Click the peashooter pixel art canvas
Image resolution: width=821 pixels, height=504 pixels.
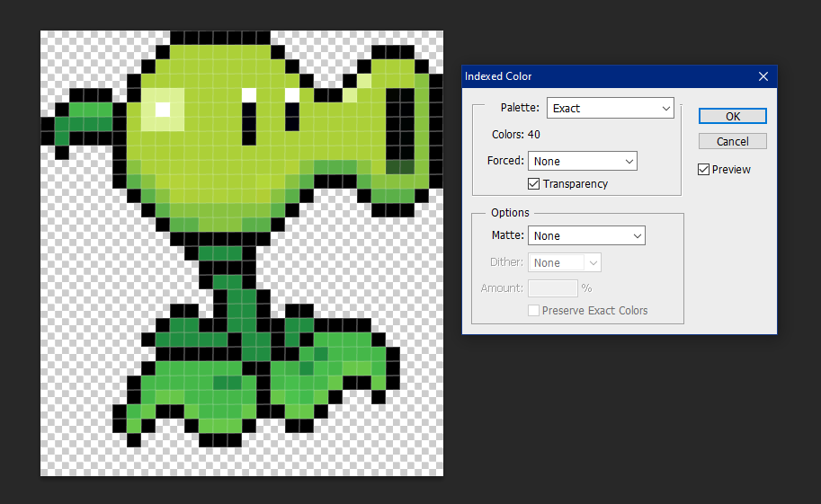(x=242, y=253)
